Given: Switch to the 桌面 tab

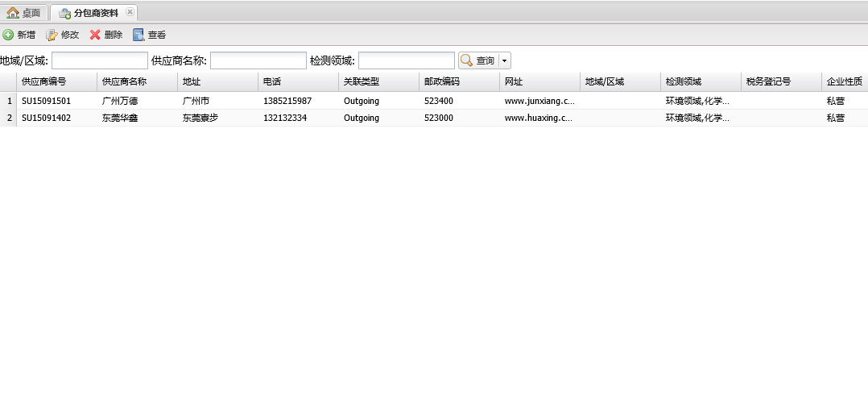Looking at the screenshot, I should (31, 13).
